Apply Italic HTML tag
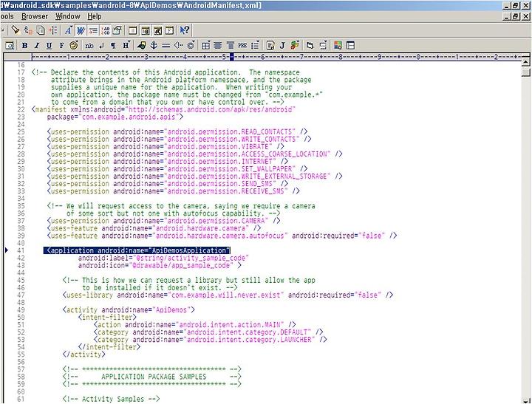532x404 pixels. pos(37,46)
